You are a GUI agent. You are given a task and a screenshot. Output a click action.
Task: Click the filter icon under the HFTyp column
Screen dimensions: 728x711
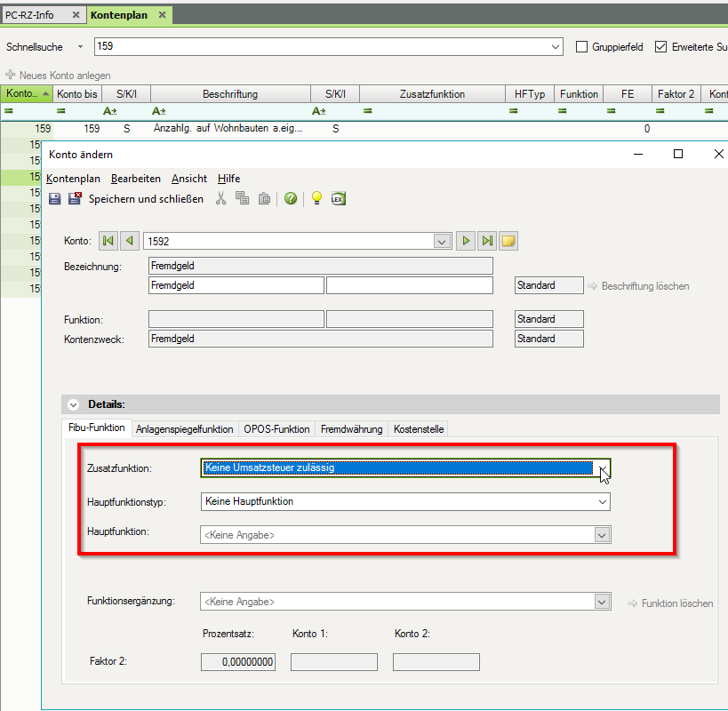(513, 111)
